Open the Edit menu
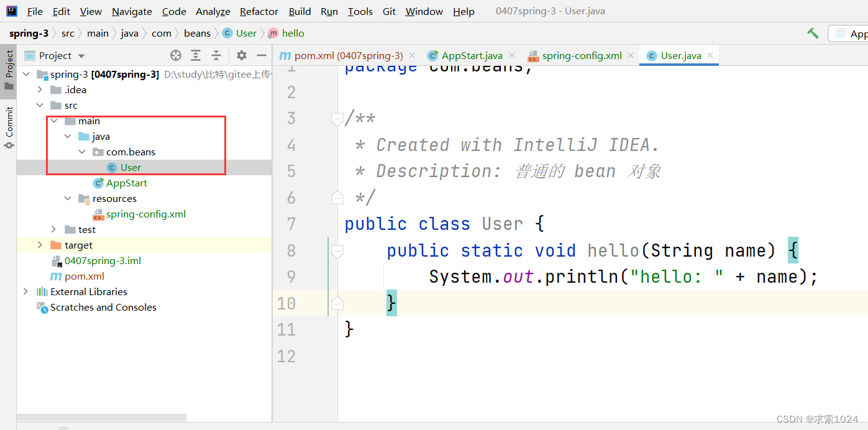Image resolution: width=868 pixels, height=430 pixels. [62, 11]
